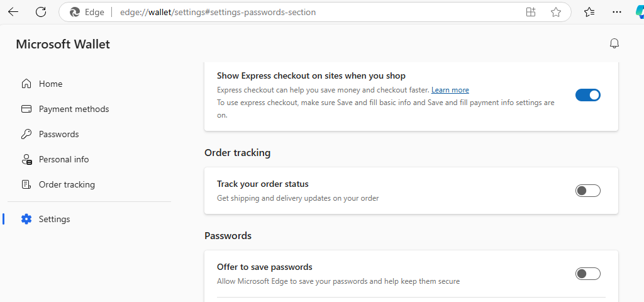644x302 pixels.
Task: Open the notifications bell in Wallet
Action: point(614,43)
